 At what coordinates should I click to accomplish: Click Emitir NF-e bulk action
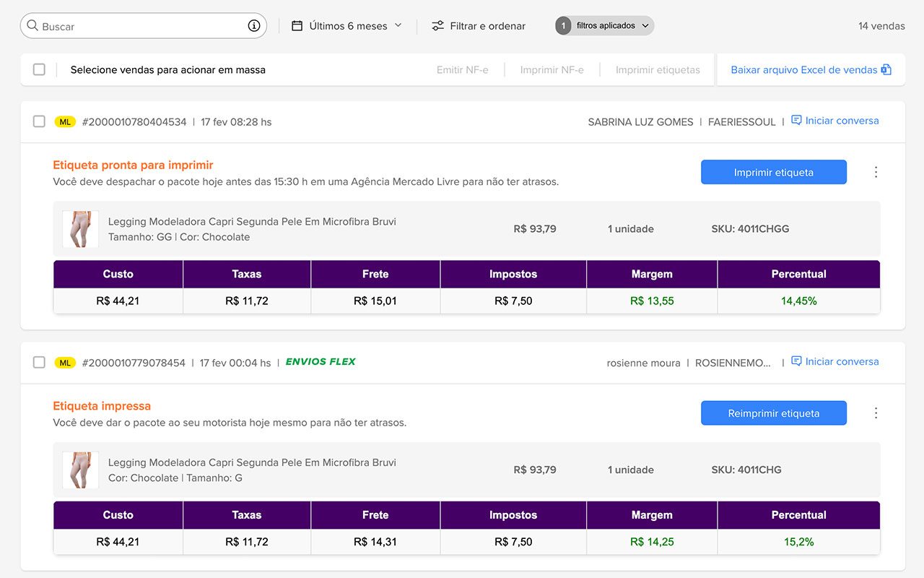click(x=462, y=70)
